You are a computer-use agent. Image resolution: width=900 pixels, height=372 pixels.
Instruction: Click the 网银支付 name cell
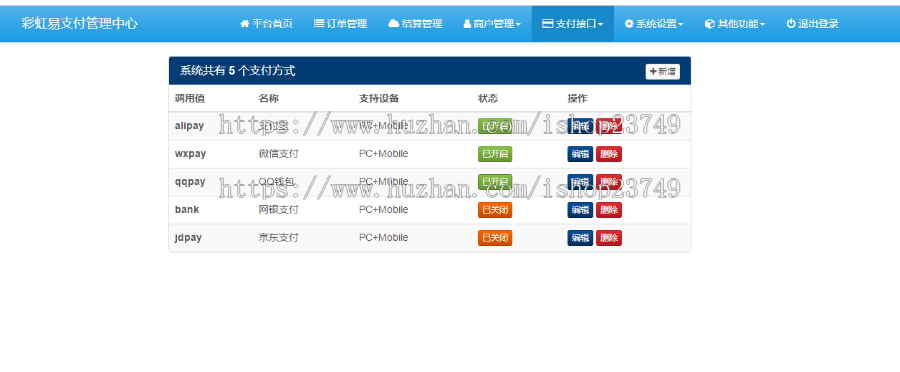[278, 210]
